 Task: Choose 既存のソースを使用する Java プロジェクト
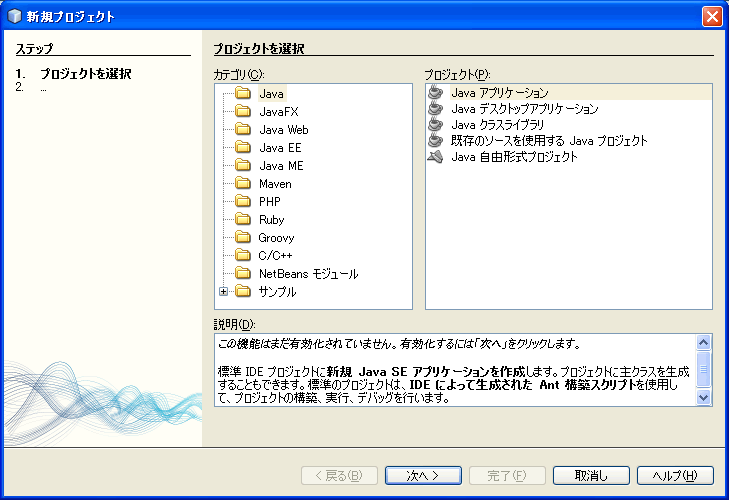pos(549,140)
